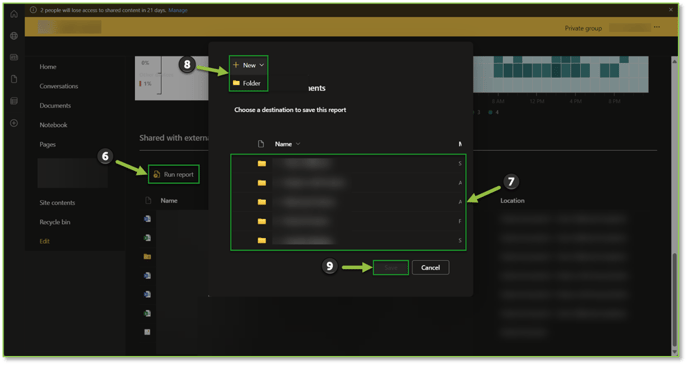The height and width of the screenshot is (365, 687).
Task: Open the lists icon in the app bar
Action: point(14,101)
